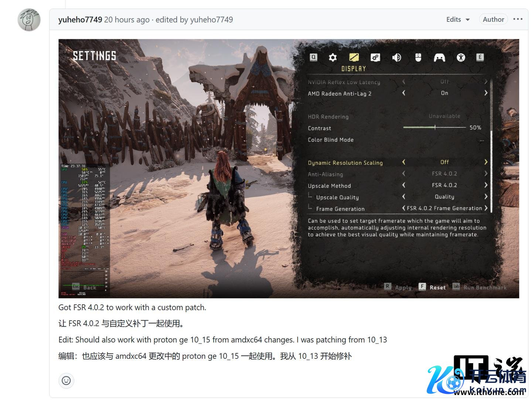Open the gamepad controller settings icon
Screen dimensions: 532x402
click(439, 57)
